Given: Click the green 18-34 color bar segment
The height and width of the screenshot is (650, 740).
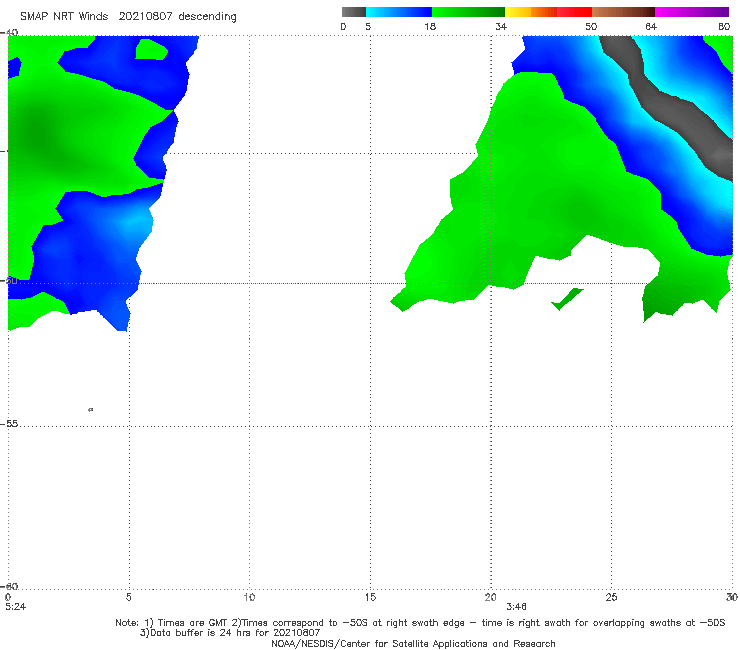Looking at the screenshot, I should [x=468, y=12].
